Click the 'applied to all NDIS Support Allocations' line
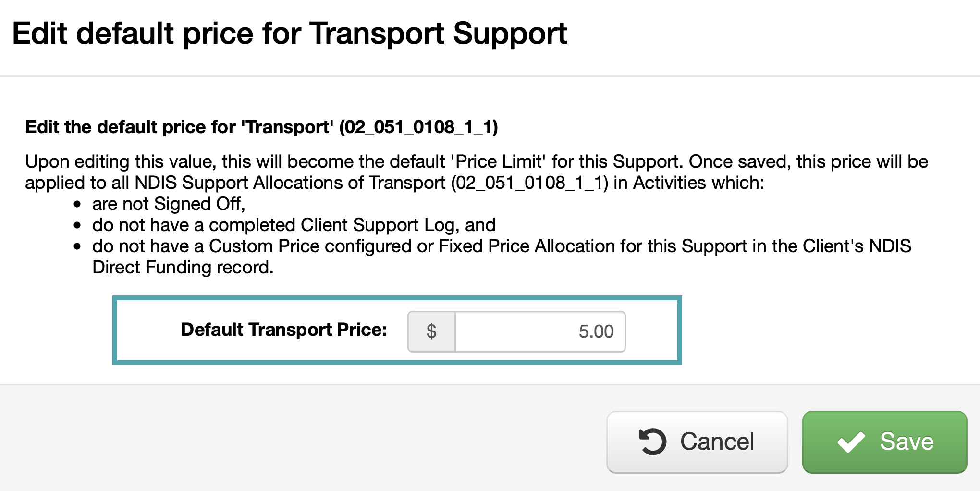 [x=394, y=183]
